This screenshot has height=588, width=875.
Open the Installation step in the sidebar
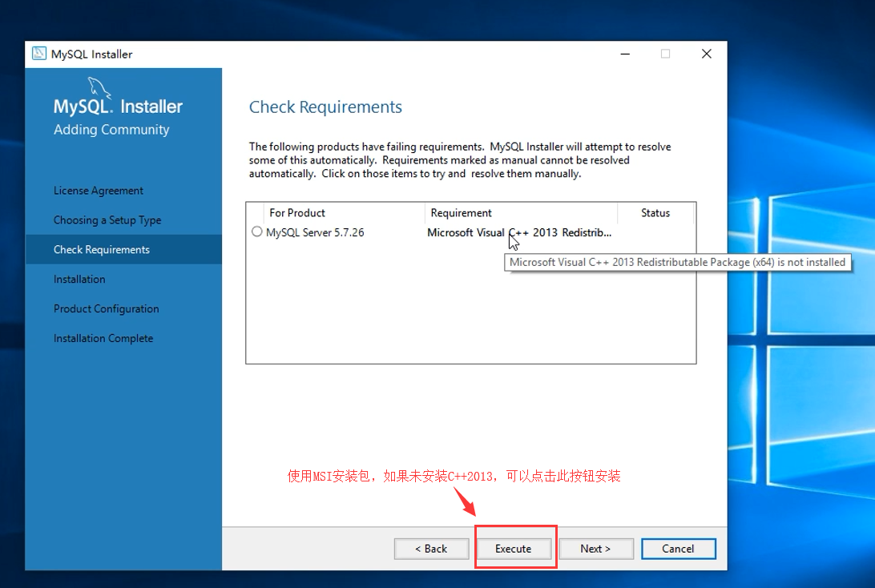click(x=79, y=279)
